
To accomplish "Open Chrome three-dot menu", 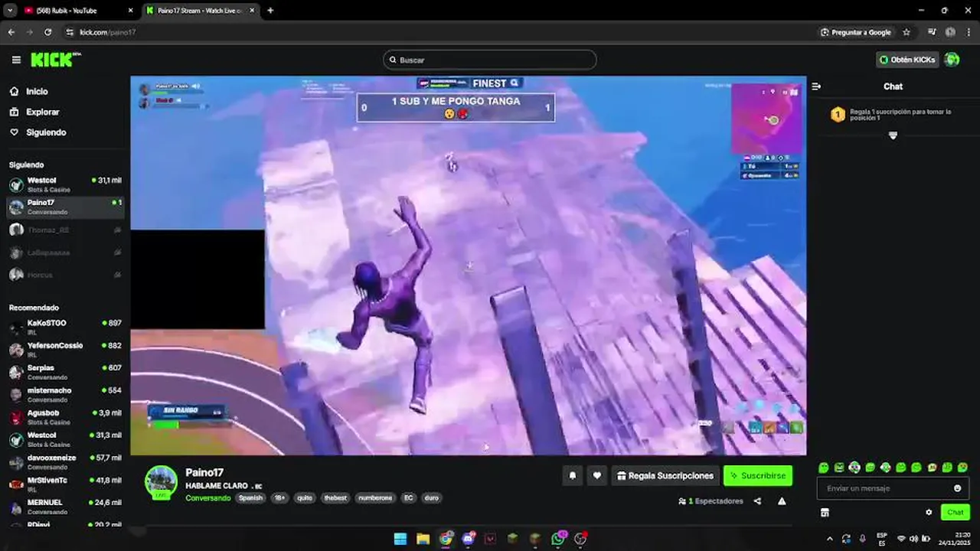I will coord(969,32).
